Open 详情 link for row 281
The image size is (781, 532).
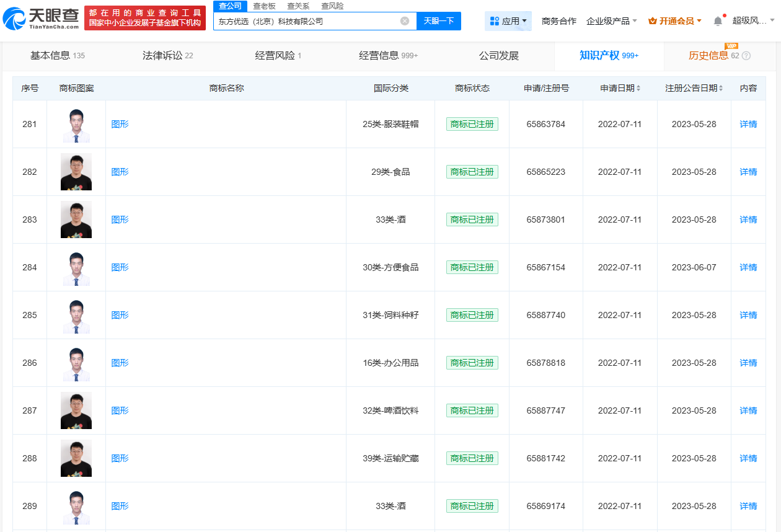pyautogui.click(x=748, y=124)
